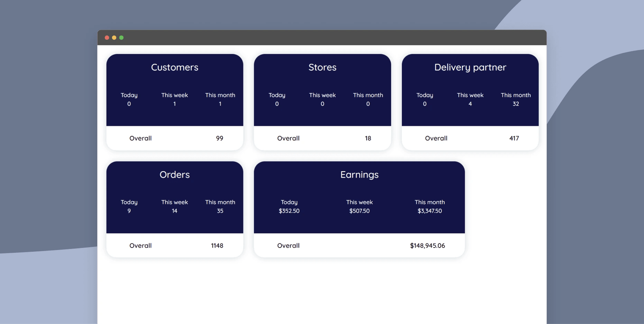
Task: Click the Overall label in Earnings card
Action: [288, 246]
